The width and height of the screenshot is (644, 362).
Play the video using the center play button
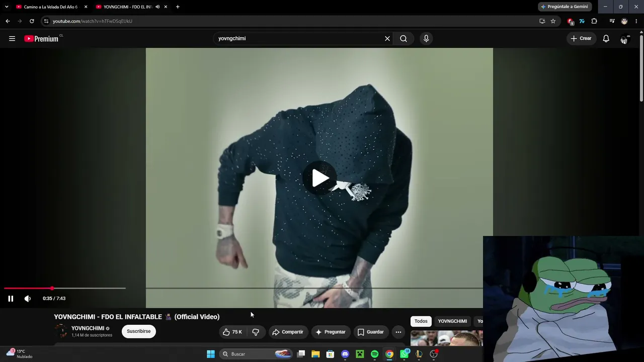(x=320, y=178)
